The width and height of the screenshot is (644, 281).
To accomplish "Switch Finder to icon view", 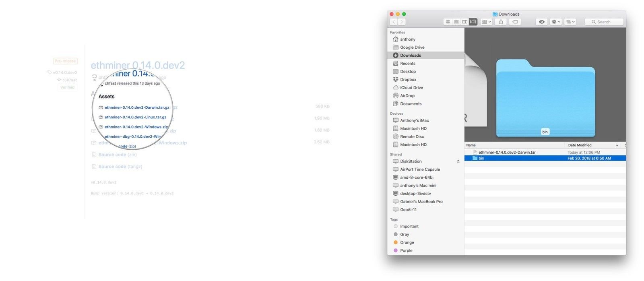I will pyautogui.click(x=448, y=22).
